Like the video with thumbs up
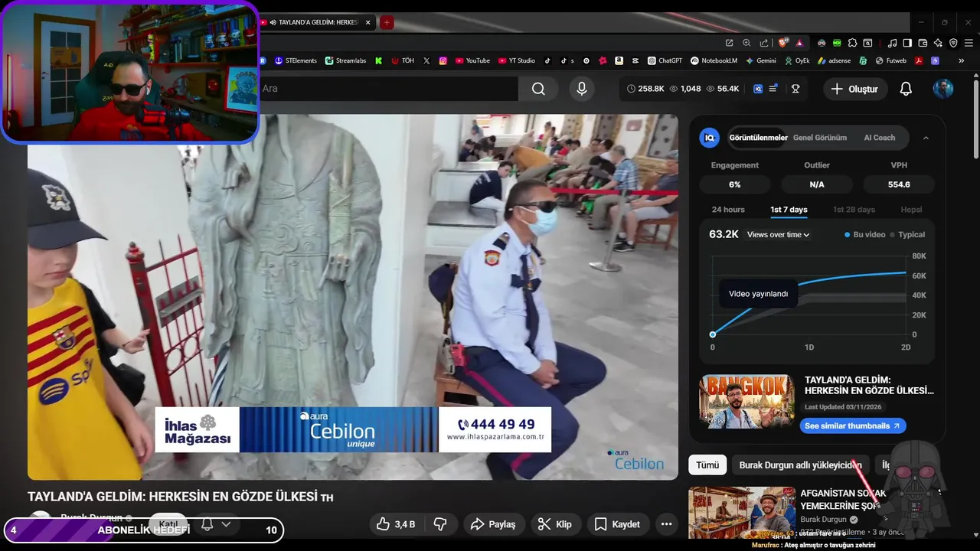Screen dimensions: 980x551 coord(395,524)
